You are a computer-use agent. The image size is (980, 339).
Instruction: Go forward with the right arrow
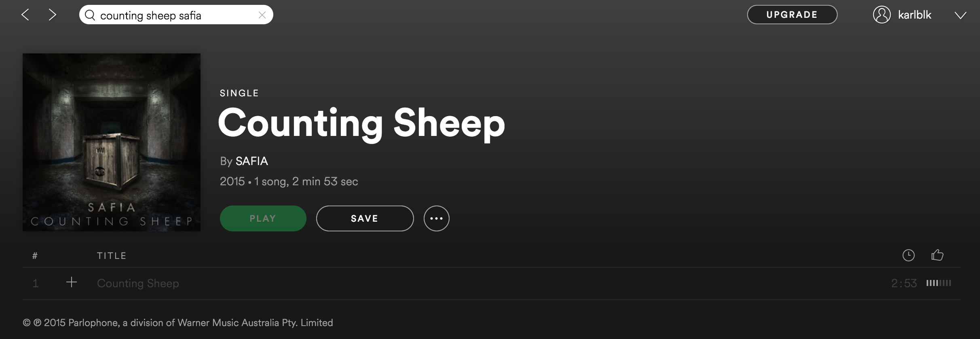click(x=52, y=15)
